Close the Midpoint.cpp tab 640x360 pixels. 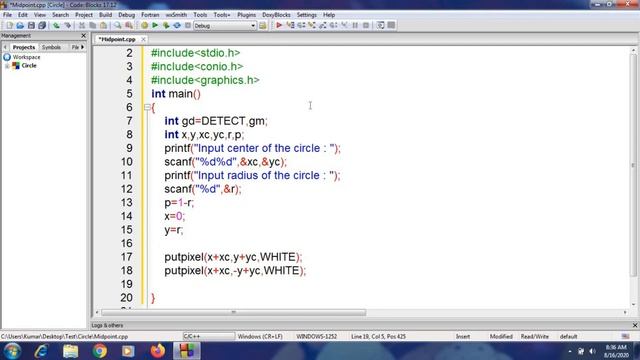[143, 39]
